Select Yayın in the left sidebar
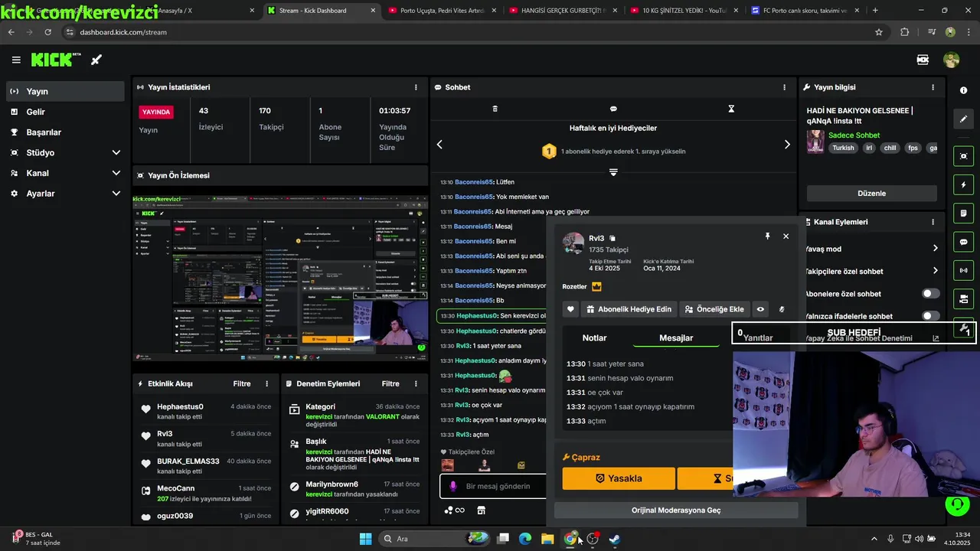The height and width of the screenshot is (551, 980). point(64,91)
